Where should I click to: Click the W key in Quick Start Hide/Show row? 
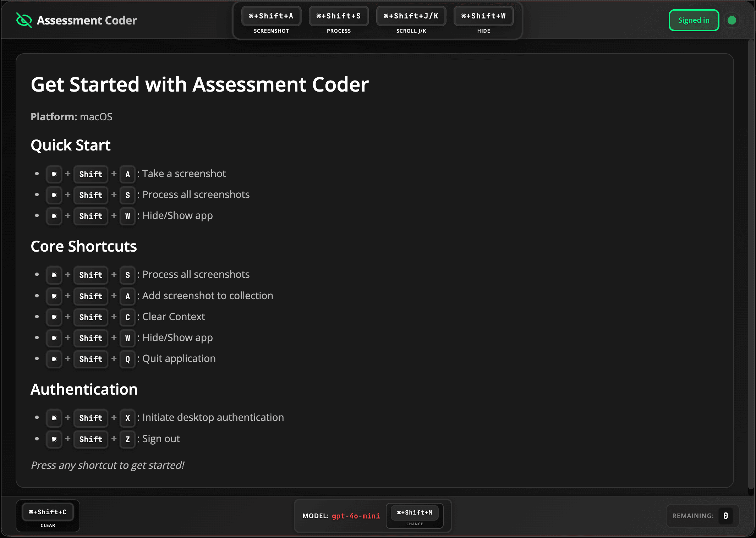click(128, 216)
